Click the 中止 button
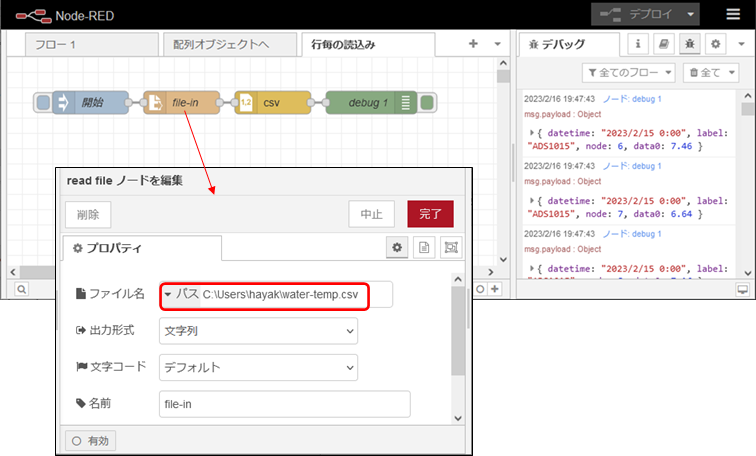 click(x=371, y=213)
